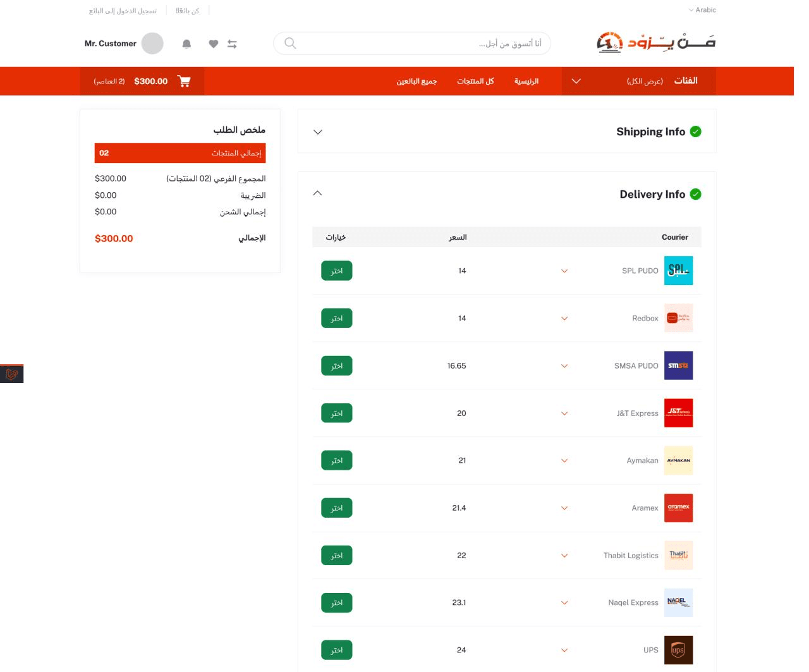This screenshot has height=672, width=809.
Task: Open the shopping cart icon
Action: pos(184,81)
